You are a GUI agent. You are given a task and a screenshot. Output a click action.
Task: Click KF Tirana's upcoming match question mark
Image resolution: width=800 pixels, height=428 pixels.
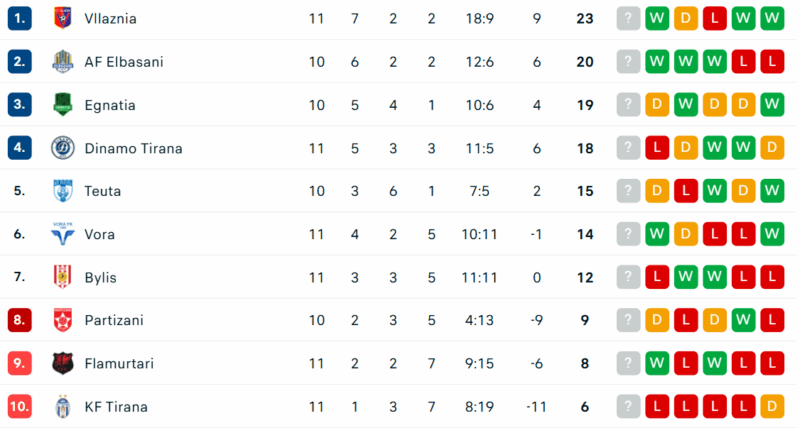coord(628,406)
